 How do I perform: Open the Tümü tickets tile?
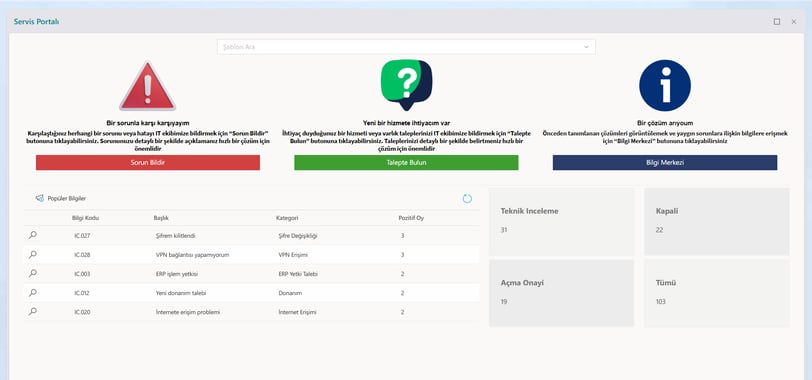tap(717, 293)
